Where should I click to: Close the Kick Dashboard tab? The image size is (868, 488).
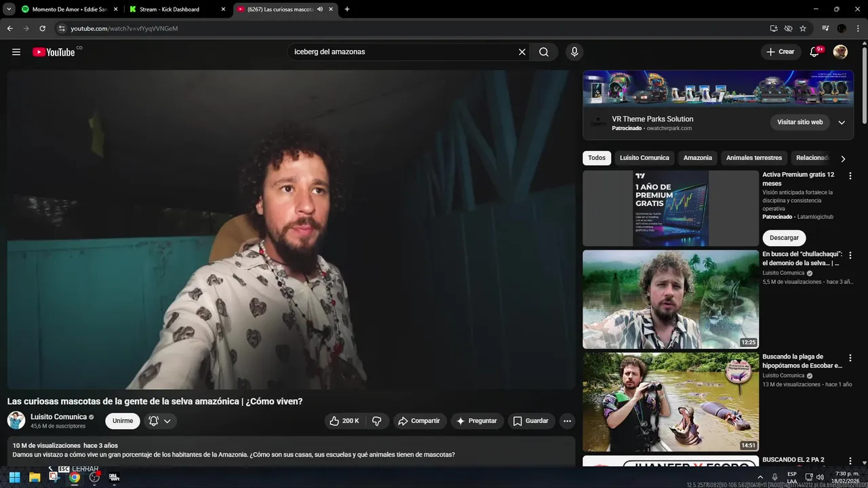click(x=223, y=9)
